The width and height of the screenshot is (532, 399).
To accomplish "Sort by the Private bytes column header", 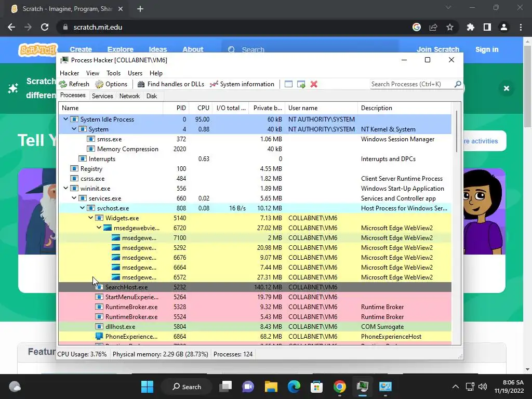I will 267,108.
